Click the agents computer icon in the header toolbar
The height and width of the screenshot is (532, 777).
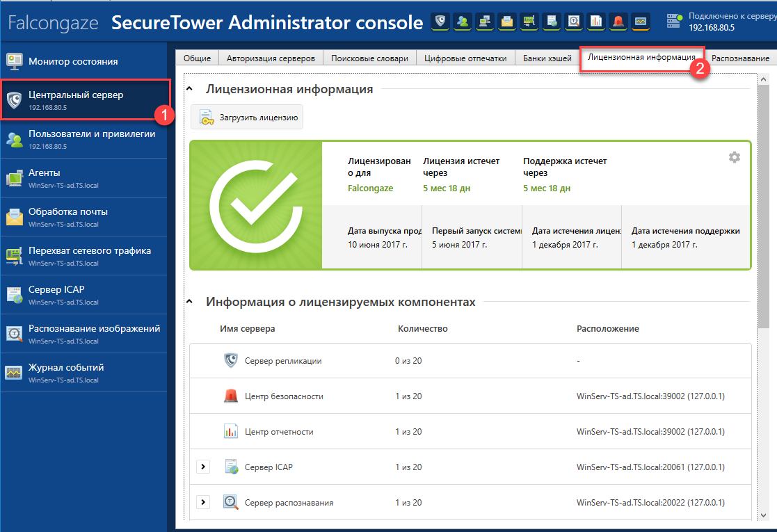[x=485, y=22]
